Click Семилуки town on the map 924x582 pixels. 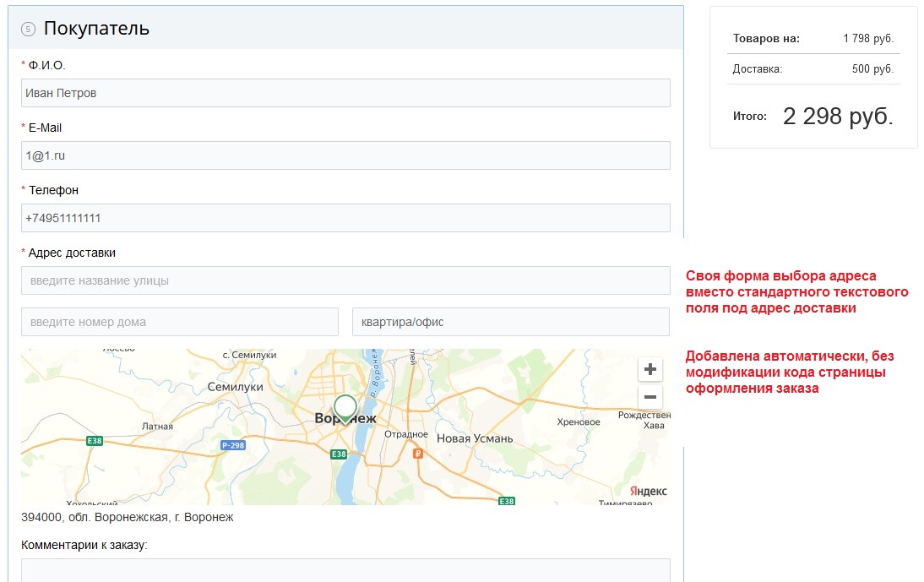coord(236,387)
